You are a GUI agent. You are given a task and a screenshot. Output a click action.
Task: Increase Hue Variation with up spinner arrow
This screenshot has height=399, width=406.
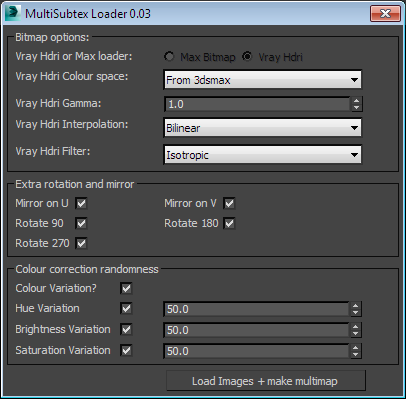(356, 306)
